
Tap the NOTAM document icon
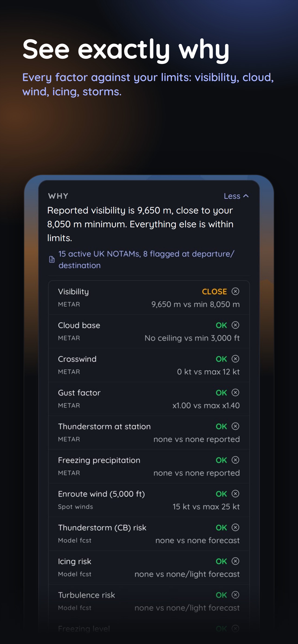(x=52, y=259)
